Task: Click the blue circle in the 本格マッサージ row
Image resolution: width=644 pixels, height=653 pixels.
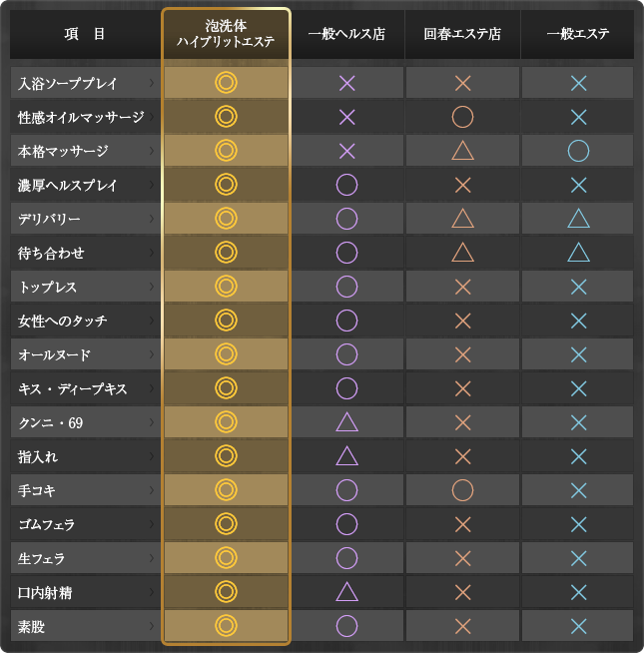Action: (578, 151)
